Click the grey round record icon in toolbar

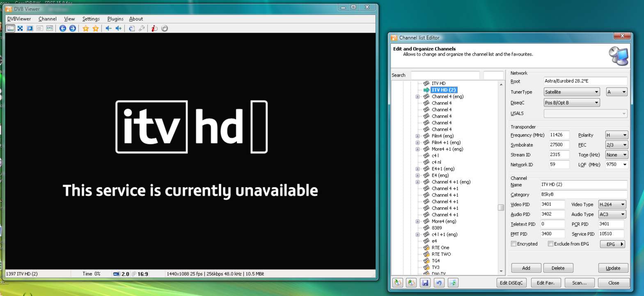coord(165,28)
